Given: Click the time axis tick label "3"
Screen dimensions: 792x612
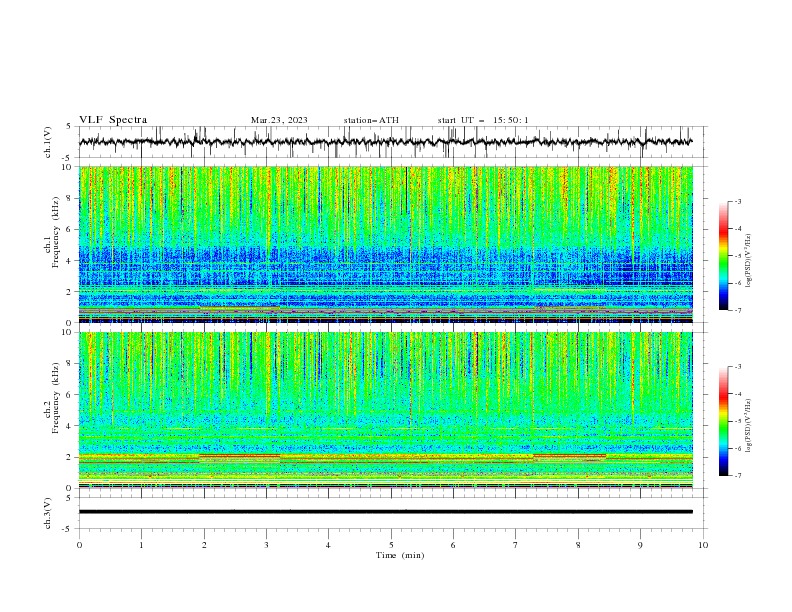Looking at the screenshot, I should [266, 545].
